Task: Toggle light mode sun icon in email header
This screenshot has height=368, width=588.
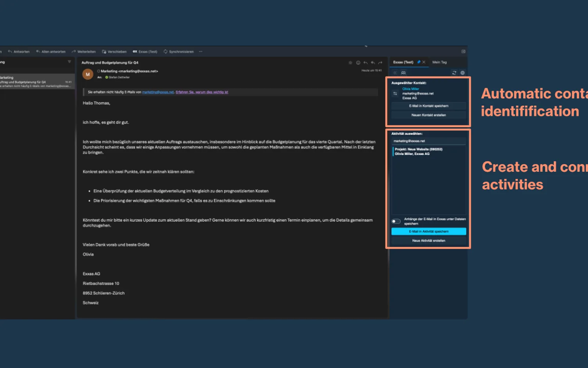Action: (x=350, y=63)
